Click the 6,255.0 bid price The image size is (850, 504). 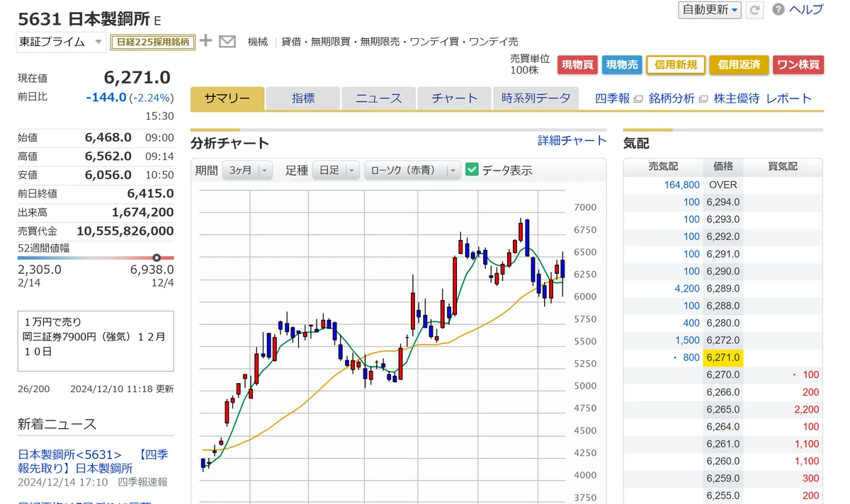point(722,496)
